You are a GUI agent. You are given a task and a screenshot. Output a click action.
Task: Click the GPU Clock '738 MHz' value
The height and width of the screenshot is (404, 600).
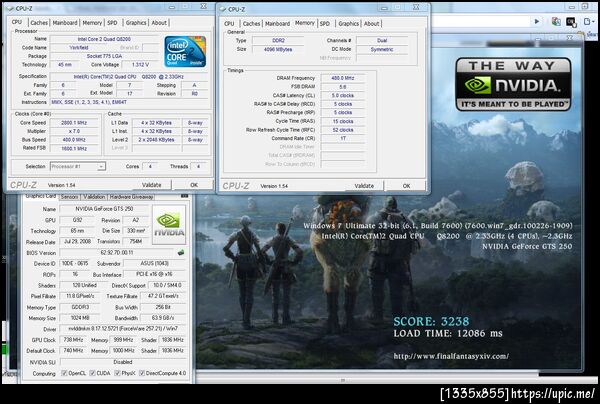pyautogui.click(x=73, y=340)
